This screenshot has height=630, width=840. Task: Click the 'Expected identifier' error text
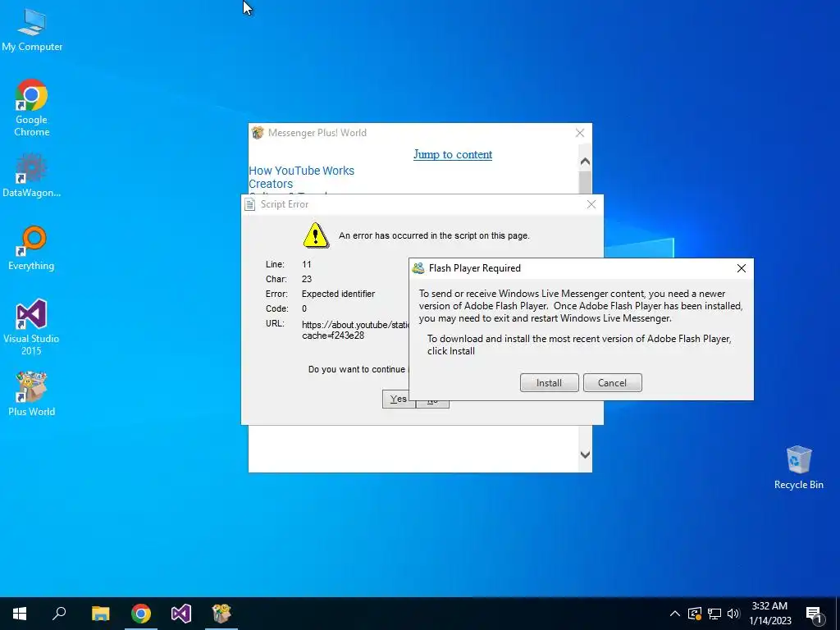[338, 294]
